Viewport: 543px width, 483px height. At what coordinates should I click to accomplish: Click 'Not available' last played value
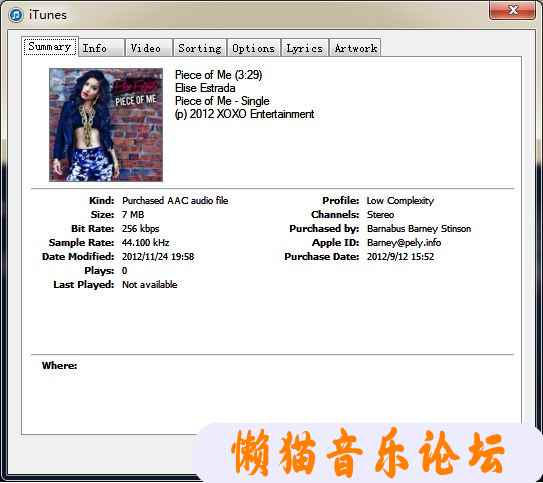(150, 285)
